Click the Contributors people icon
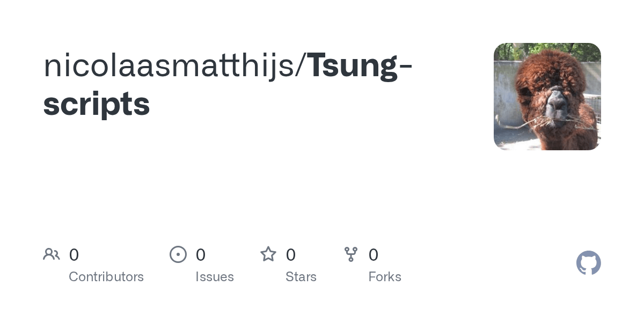 pyautogui.click(x=52, y=254)
